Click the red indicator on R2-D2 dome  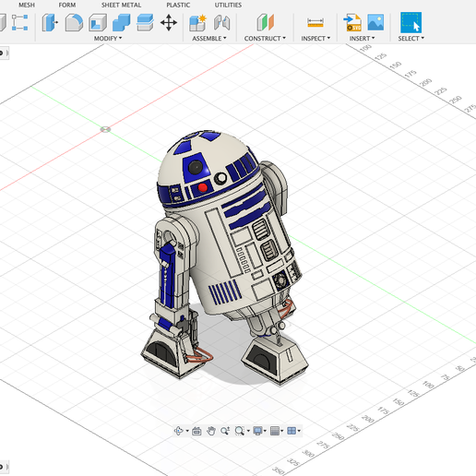pyautogui.click(x=202, y=187)
